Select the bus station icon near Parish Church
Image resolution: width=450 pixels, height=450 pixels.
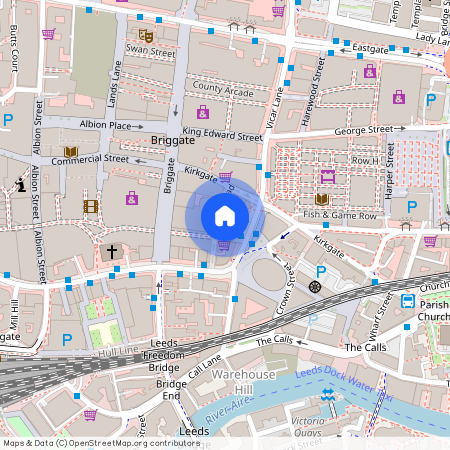[x=408, y=301]
